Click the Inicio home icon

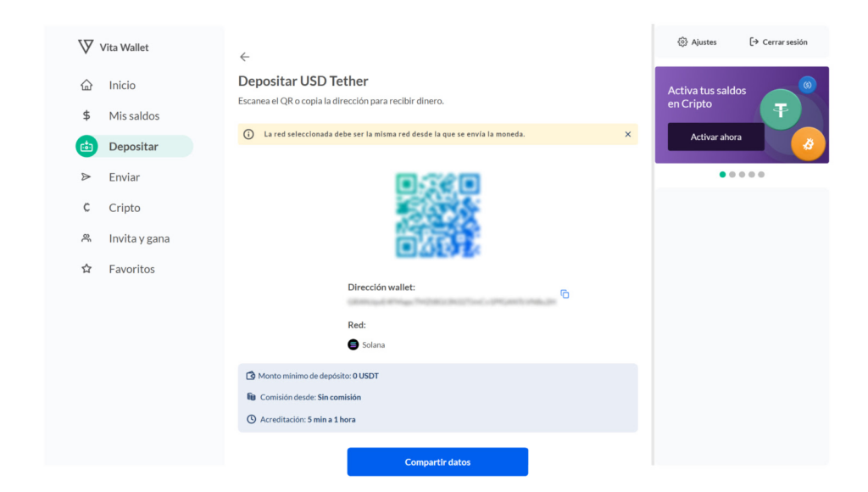(x=86, y=86)
